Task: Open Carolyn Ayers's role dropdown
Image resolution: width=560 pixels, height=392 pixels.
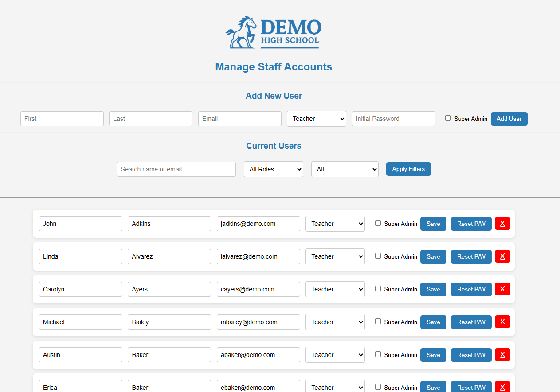Action: pyautogui.click(x=335, y=289)
